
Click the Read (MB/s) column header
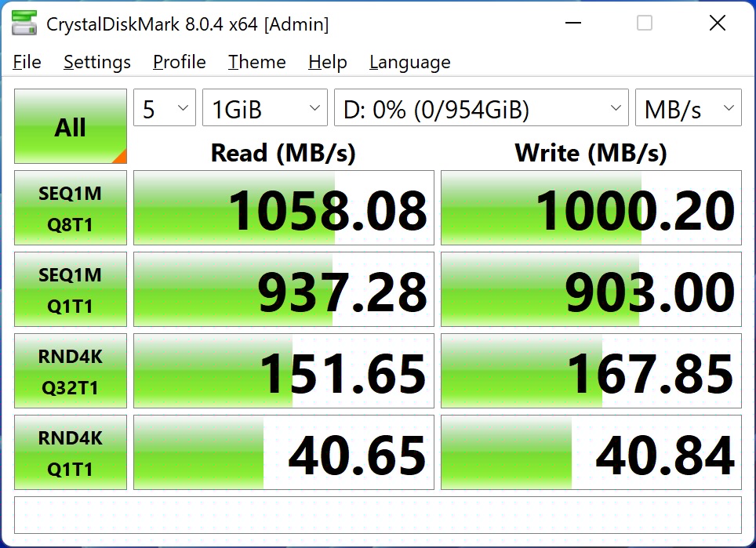point(284,153)
